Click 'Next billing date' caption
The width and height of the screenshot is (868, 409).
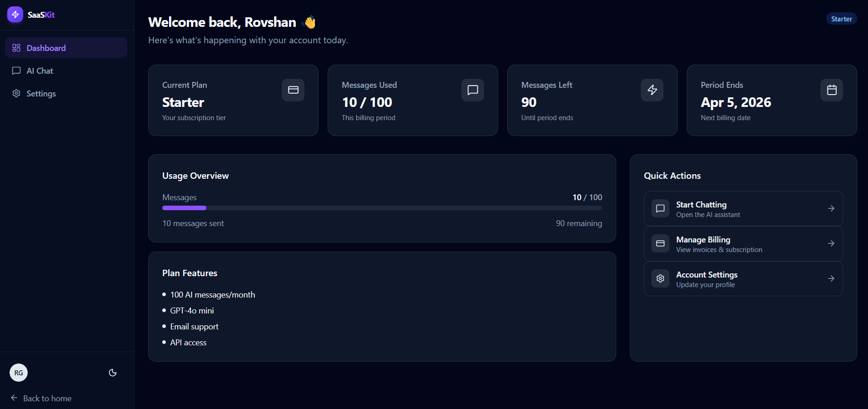[x=725, y=118]
